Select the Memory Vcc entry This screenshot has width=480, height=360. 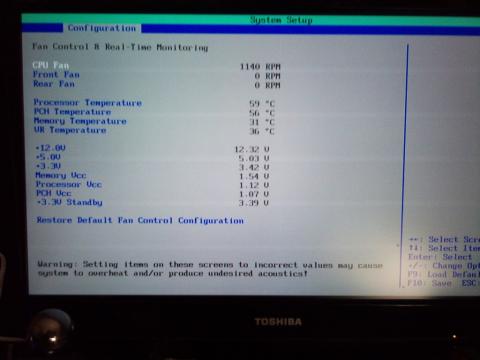[61, 175]
